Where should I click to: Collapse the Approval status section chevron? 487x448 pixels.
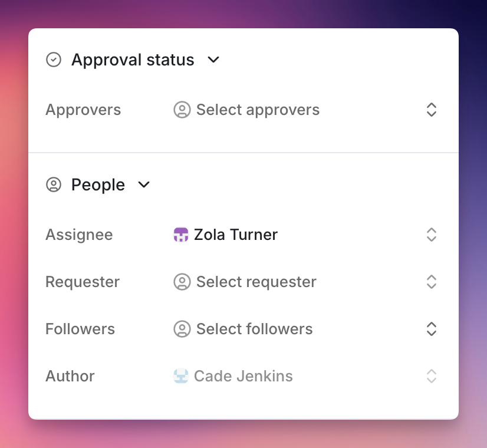click(213, 60)
